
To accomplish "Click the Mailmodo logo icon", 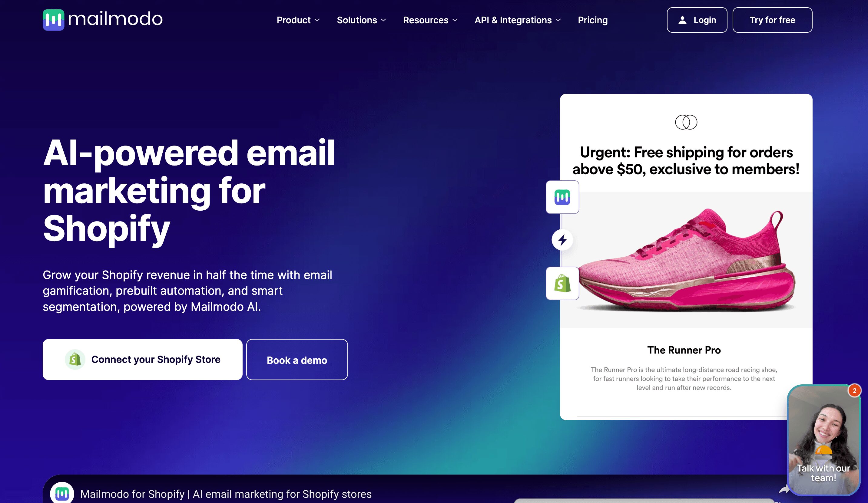I will pyautogui.click(x=53, y=19).
